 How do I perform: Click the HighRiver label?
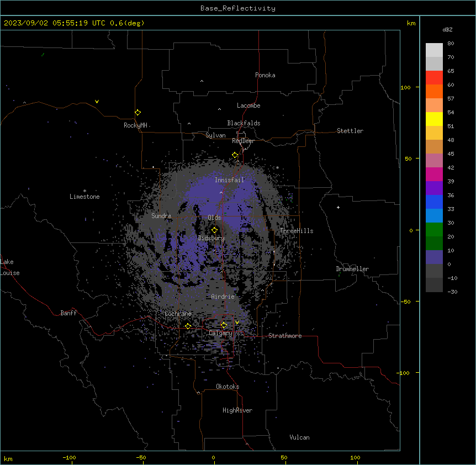[x=237, y=410]
